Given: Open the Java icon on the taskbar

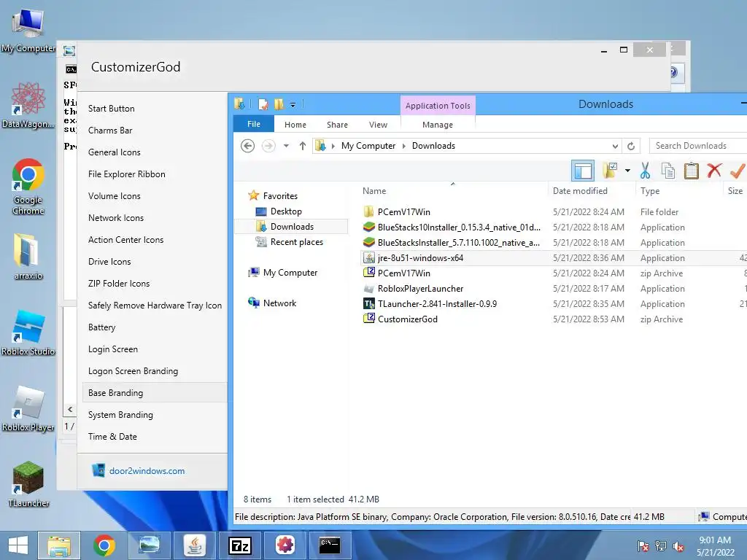Looking at the screenshot, I should [x=195, y=545].
